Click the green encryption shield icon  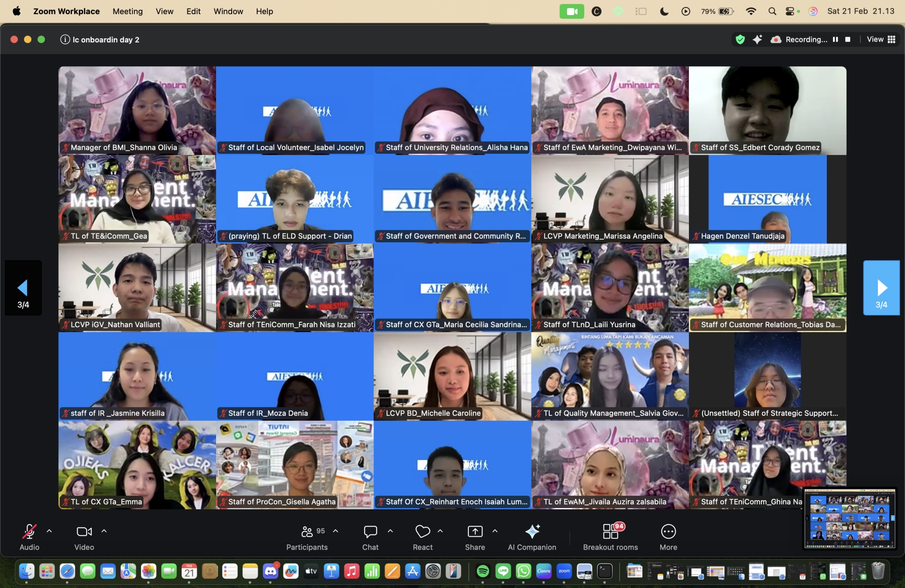(x=740, y=40)
